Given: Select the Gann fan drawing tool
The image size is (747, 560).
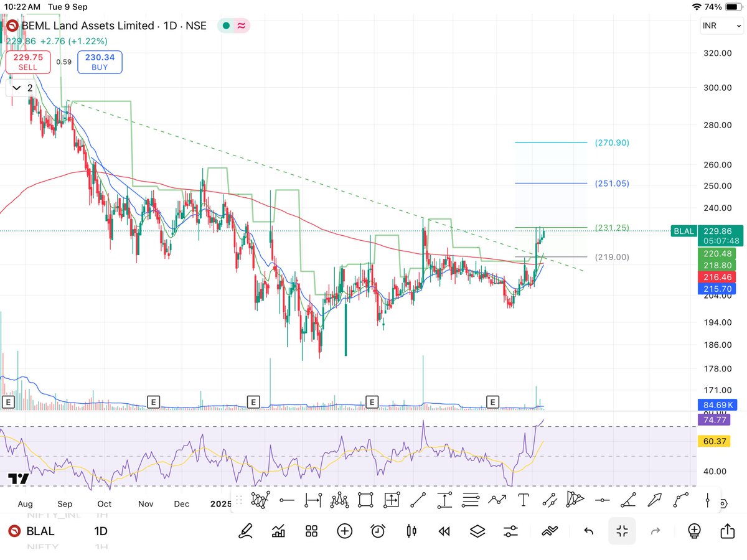Looking at the screenshot, I should point(261,499).
